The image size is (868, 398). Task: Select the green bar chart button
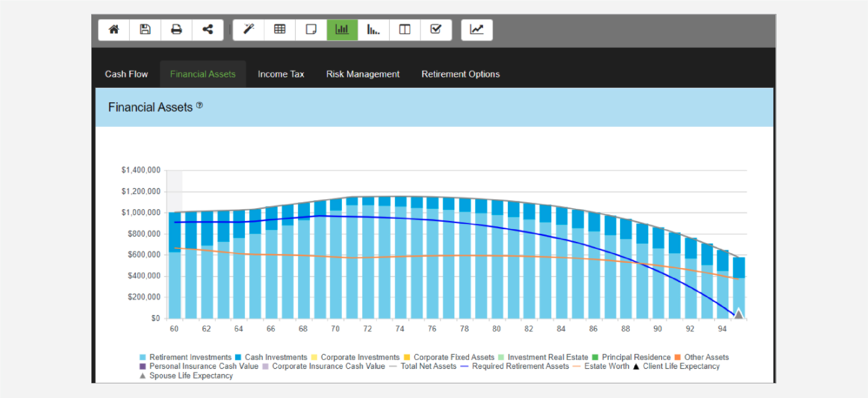(342, 30)
